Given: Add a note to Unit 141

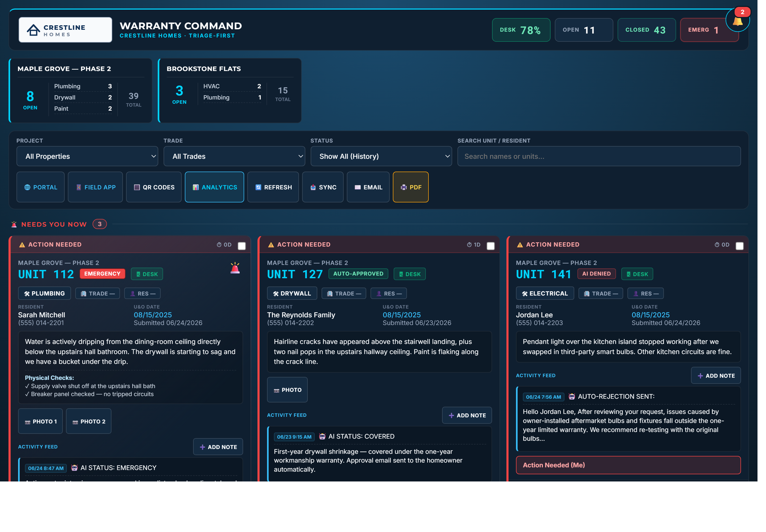Looking at the screenshot, I should click(x=716, y=375).
